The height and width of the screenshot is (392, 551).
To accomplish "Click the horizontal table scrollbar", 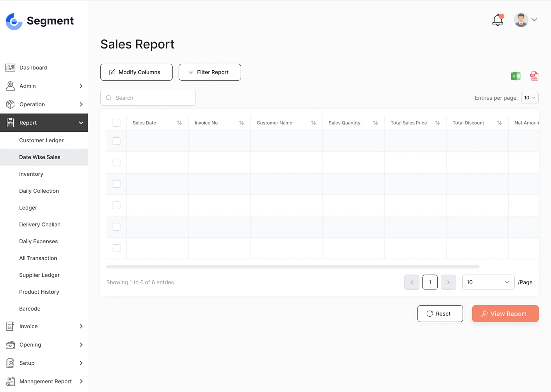I will (x=292, y=267).
